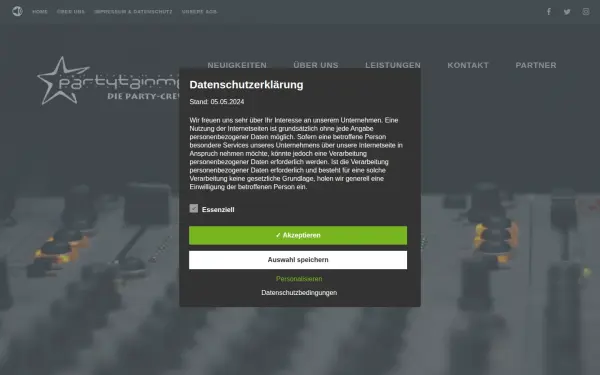Open Unsere AGB in top bar

tap(199, 12)
